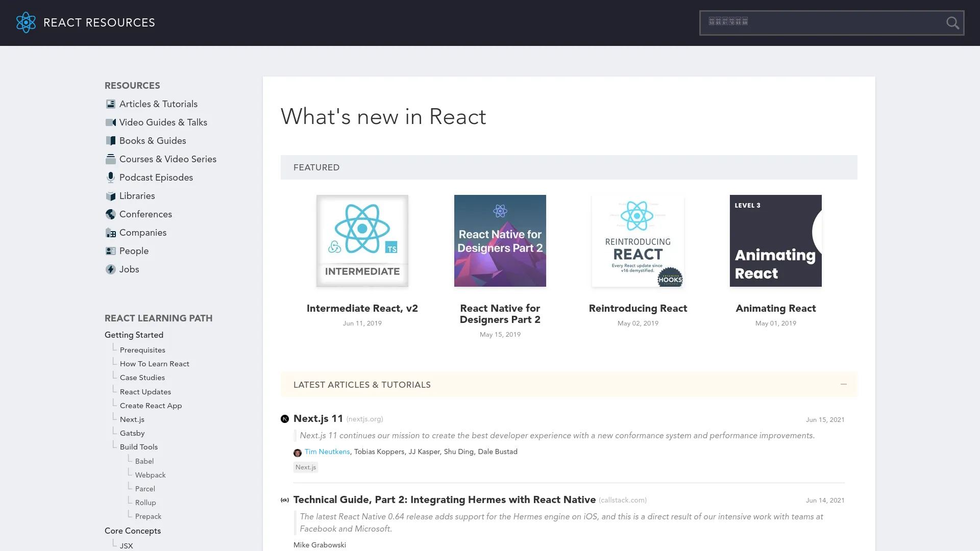The height and width of the screenshot is (551, 980).
Task: Click the search magnifier icon
Action: (952, 23)
